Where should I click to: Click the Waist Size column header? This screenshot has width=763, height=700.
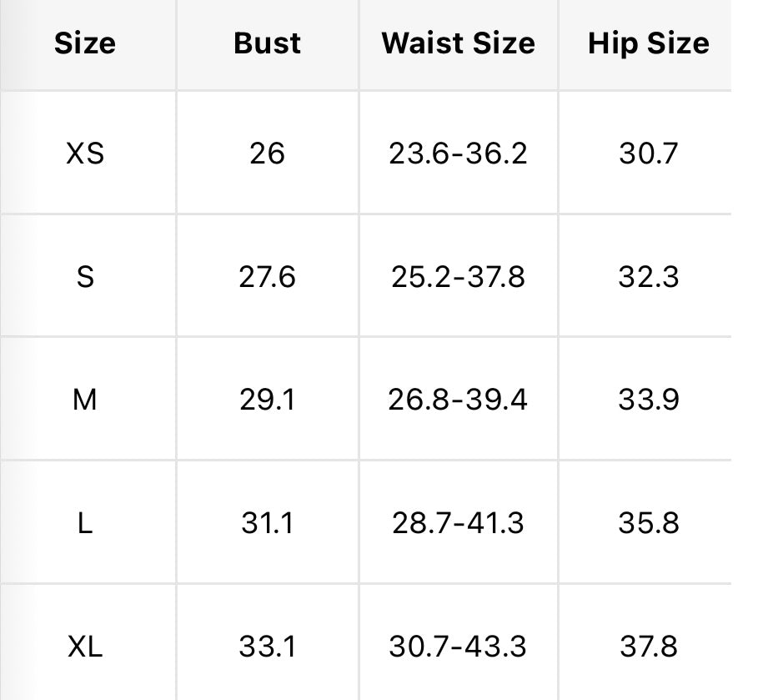click(x=459, y=43)
